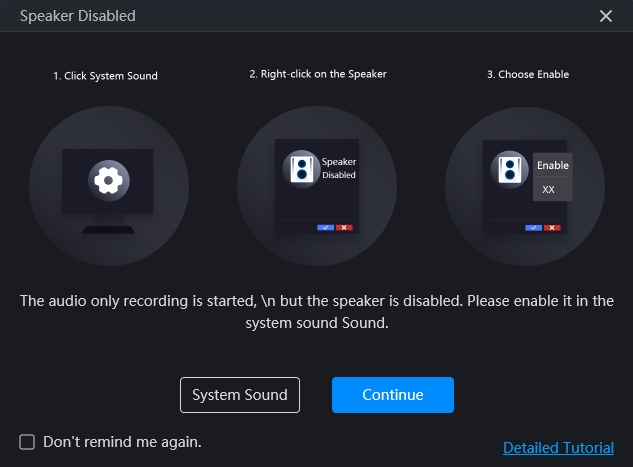The height and width of the screenshot is (467, 633).
Task: Click the "1. Click System Sound" step heading
Action: 105,76
